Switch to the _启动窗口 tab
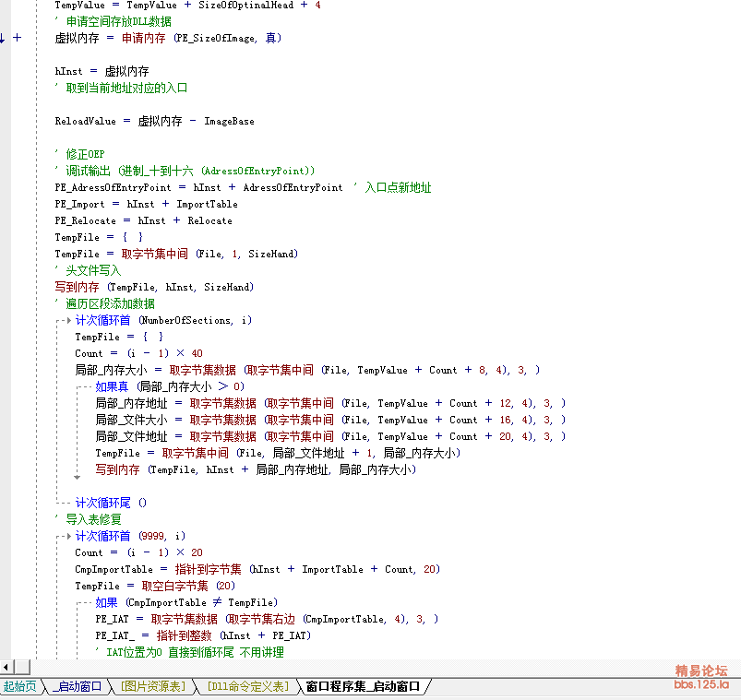The image size is (741, 700). (x=78, y=686)
